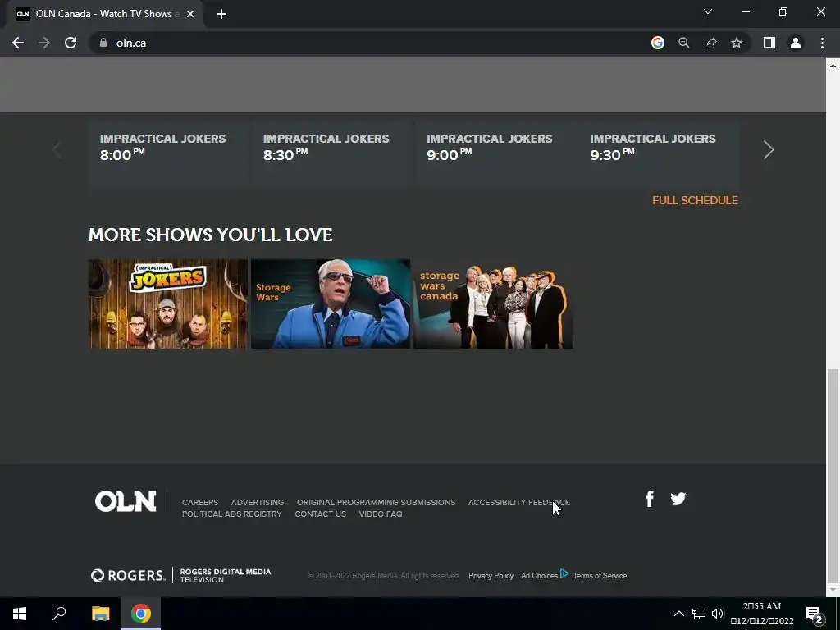This screenshot has width=840, height=630.
Task: Reload the oln.ca page
Action: coord(71,43)
